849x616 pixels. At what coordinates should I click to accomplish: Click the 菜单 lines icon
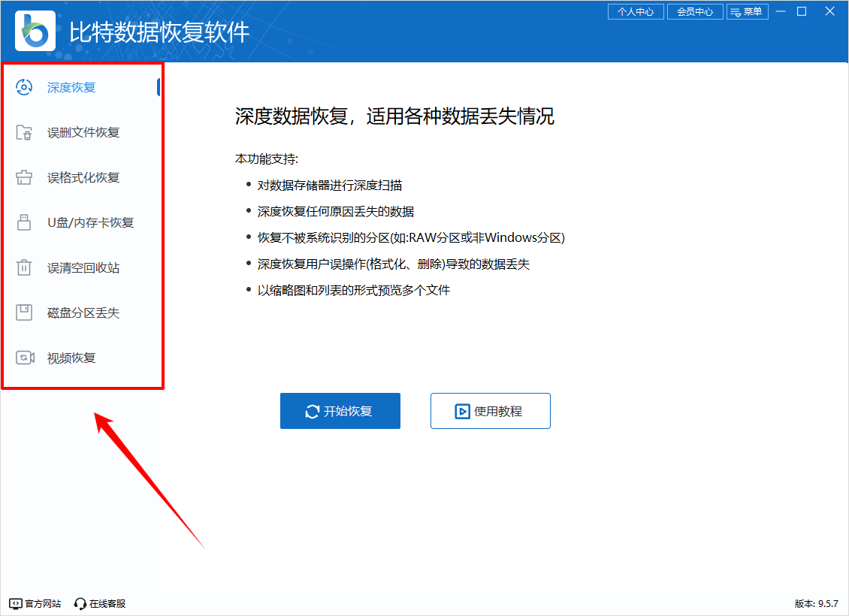pyautogui.click(x=736, y=12)
